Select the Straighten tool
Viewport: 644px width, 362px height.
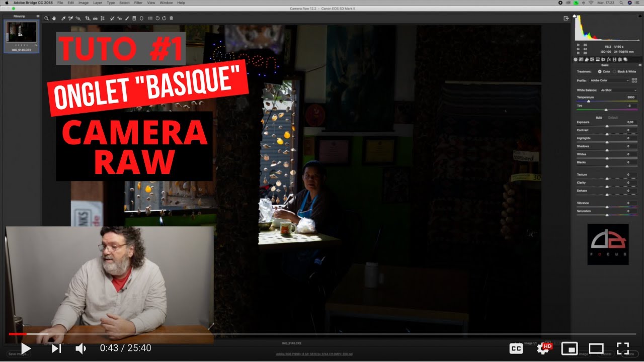(95, 18)
